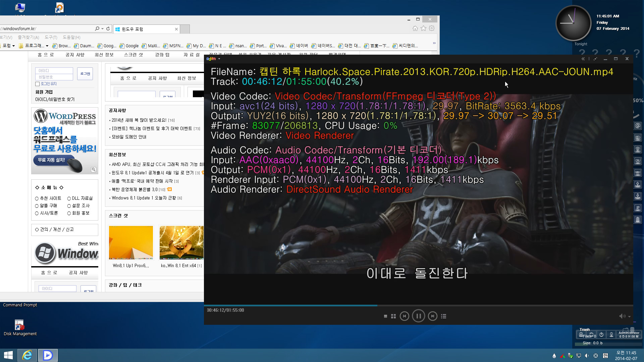
Task: Select the 알뜰 구매 radio option
Action: click(x=37, y=206)
